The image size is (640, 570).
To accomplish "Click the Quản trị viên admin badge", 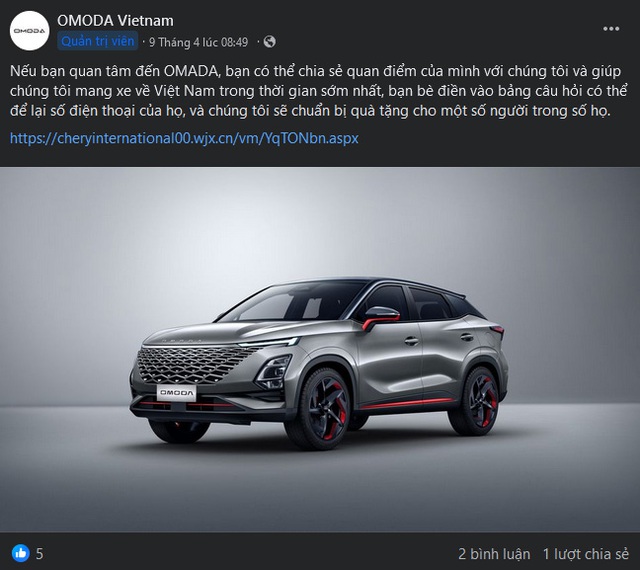I will coord(98,41).
